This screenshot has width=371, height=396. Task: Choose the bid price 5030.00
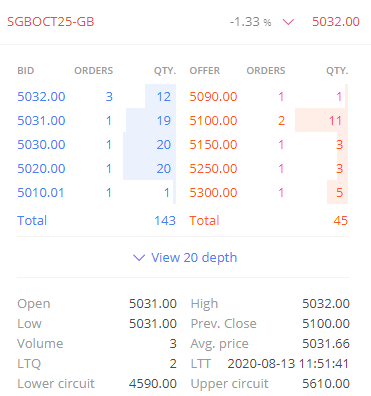pos(41,145)
